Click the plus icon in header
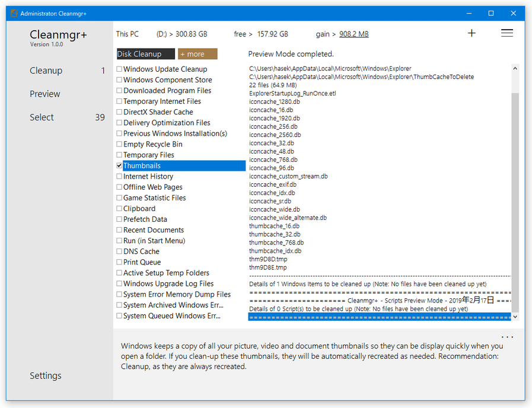 click(472, 33)
